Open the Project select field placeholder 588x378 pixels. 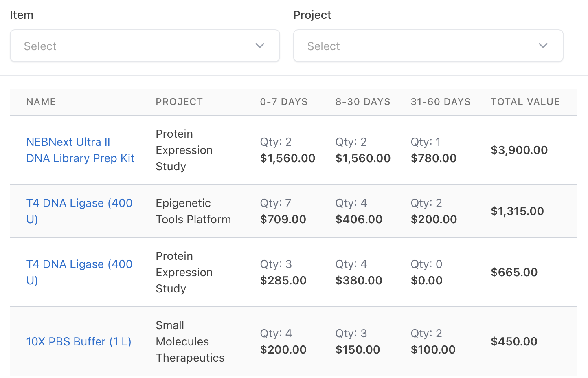point(323,46)
